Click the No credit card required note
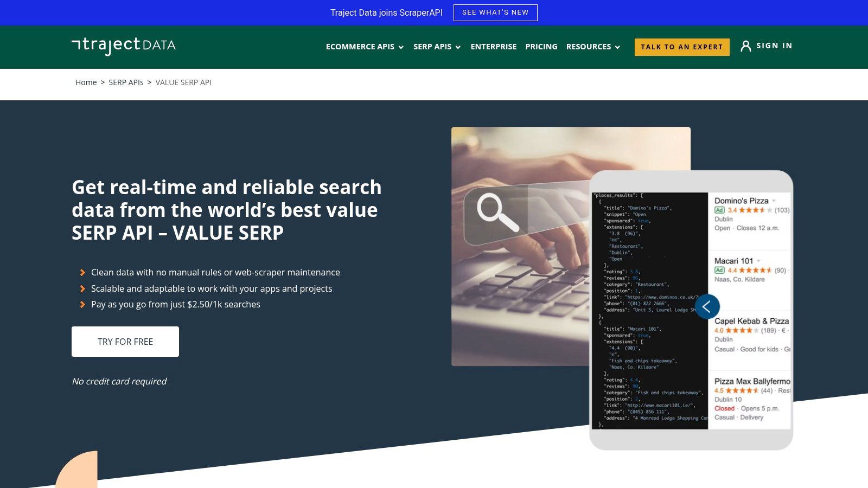The image size is (868, 488). pyautogui.click(x=119, y=381)
